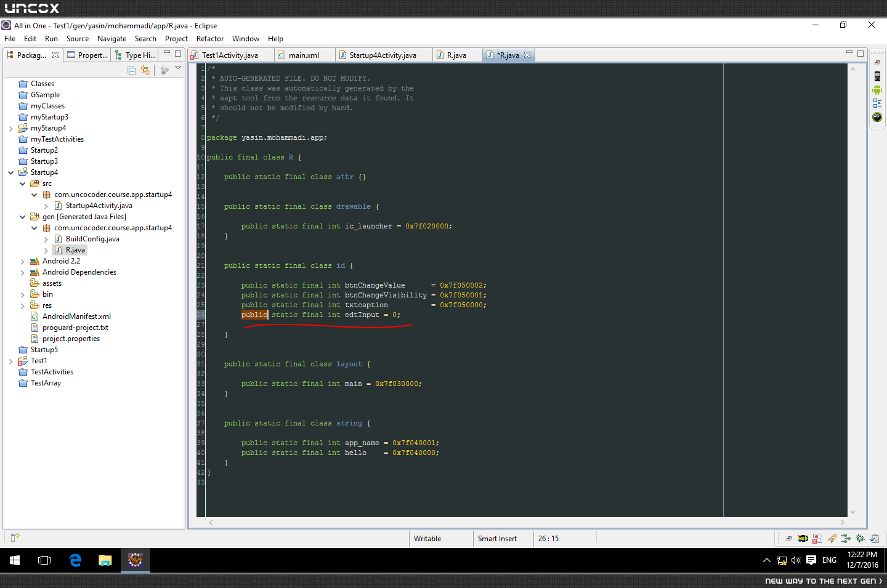Image resolution: width=887 pixels, height=588 pixels.
Task: Close the *R.java editor tab
Action: (527, 55)
